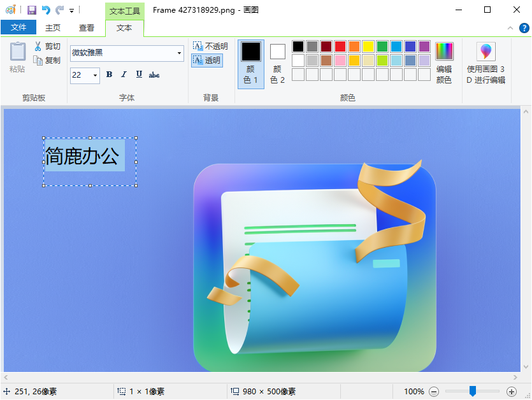Zoom in using the plus magnifier control
Image resolution: width=532 pixels, height=400 pixels.
[x=511, y=392]
